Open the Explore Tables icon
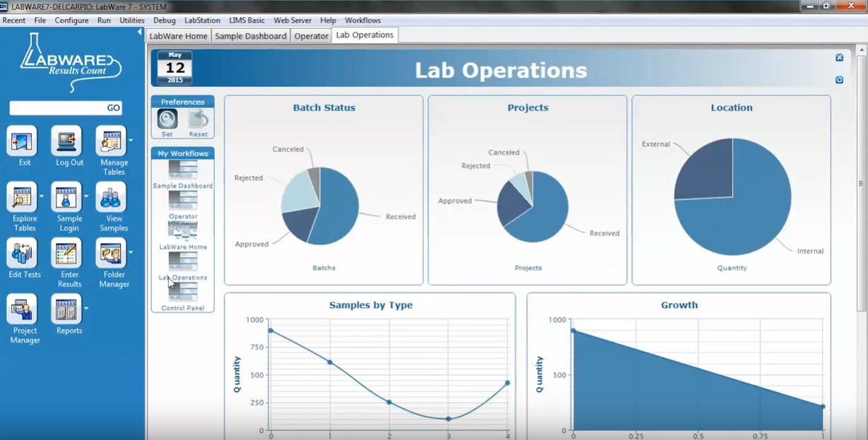868x440 pixels. tap(22, 197)
